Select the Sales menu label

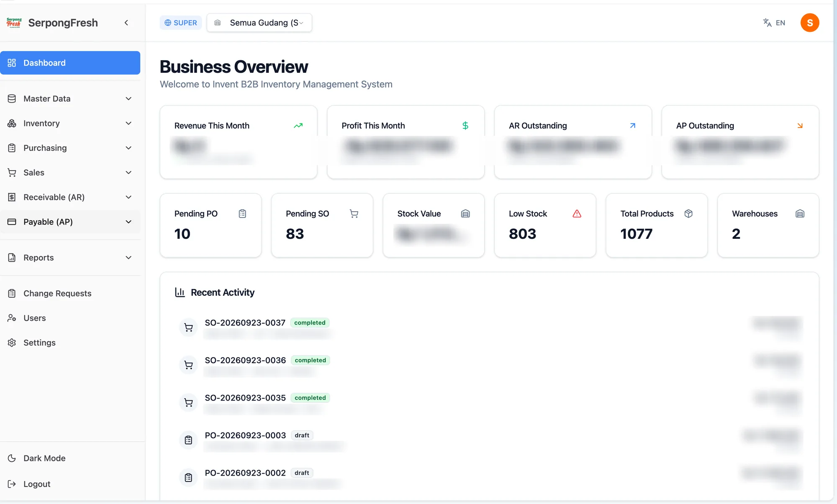tap(34, 173)
